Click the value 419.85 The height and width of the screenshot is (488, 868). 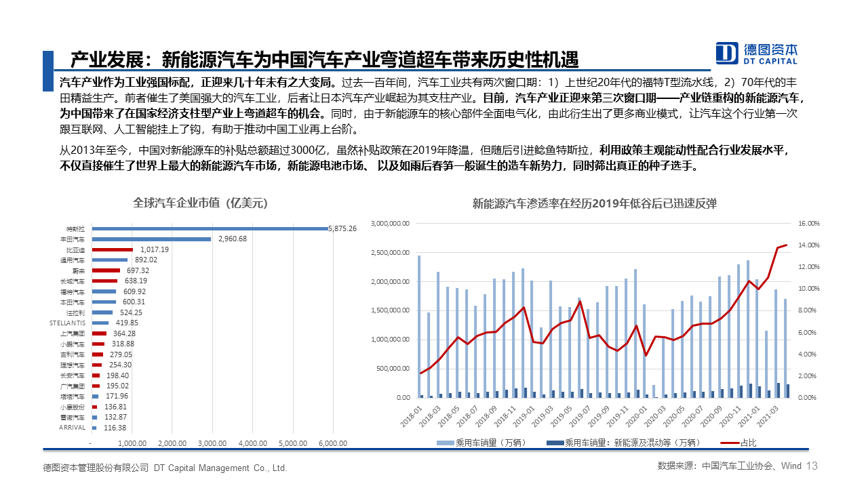pos(127,323)
